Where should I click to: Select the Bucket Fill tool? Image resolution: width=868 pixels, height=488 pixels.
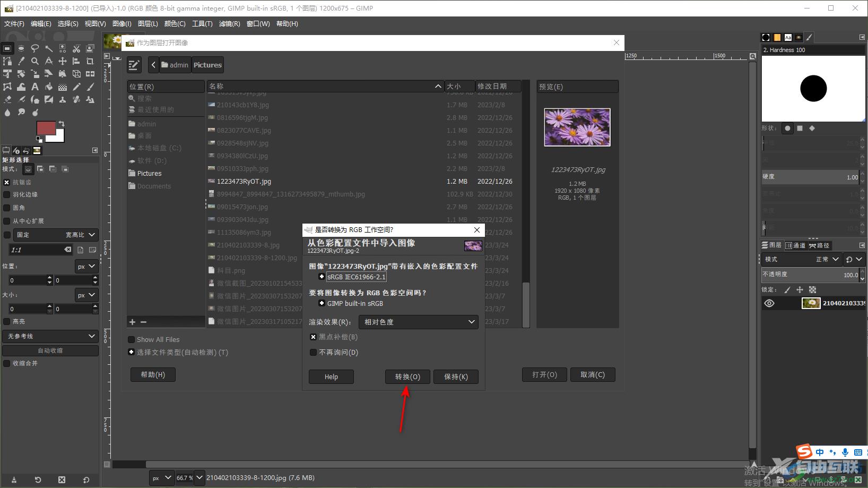(49, 87)
